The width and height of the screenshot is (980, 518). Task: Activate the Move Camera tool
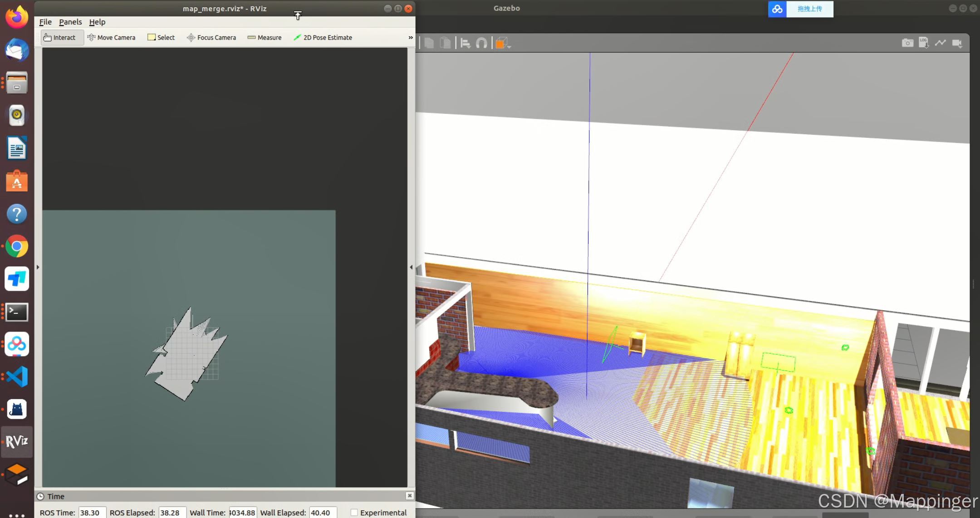tap(111, 38)
